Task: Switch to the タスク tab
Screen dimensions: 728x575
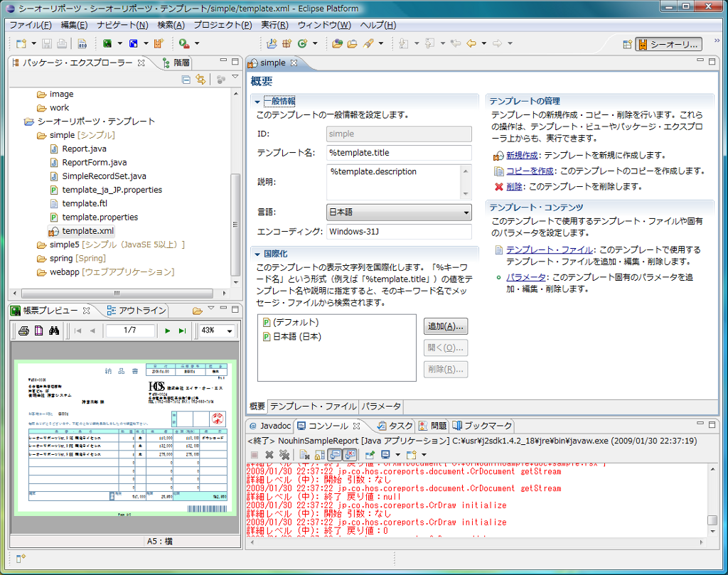Action: pyautogui.click(x=395, y=426)
